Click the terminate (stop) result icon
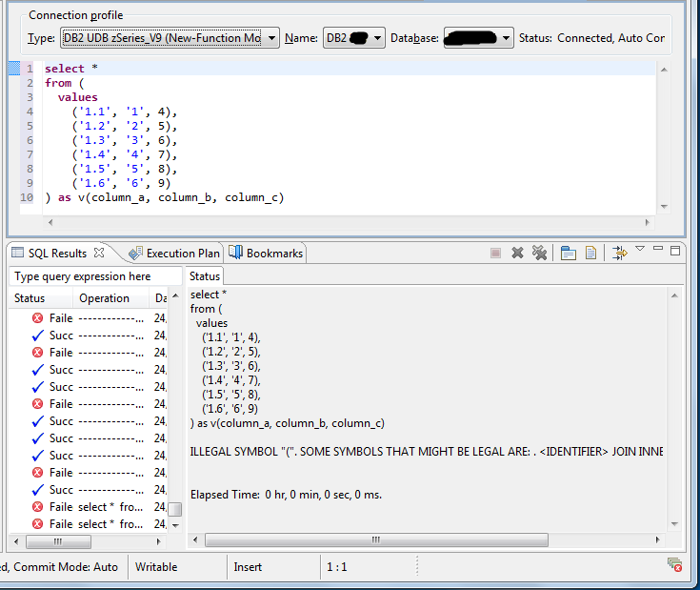 [x=495, y=254]
